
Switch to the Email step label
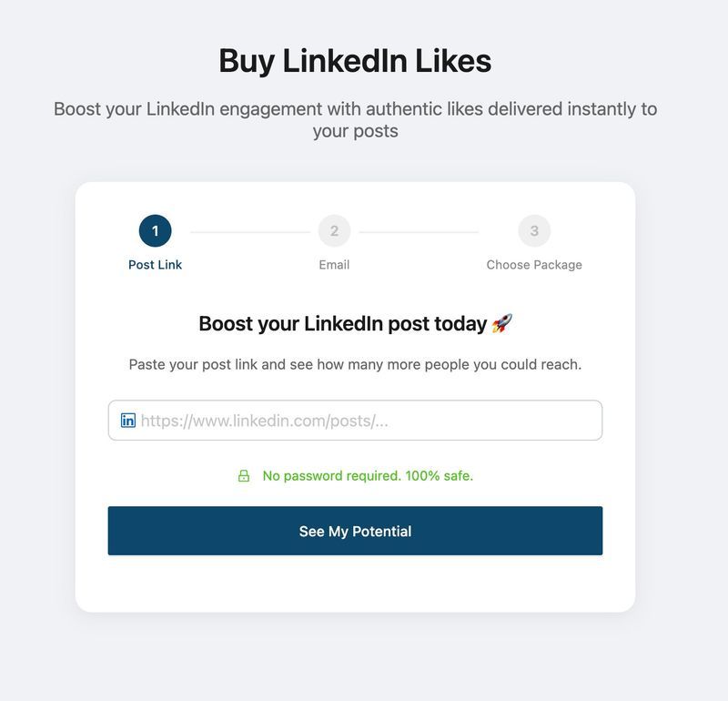335,265
